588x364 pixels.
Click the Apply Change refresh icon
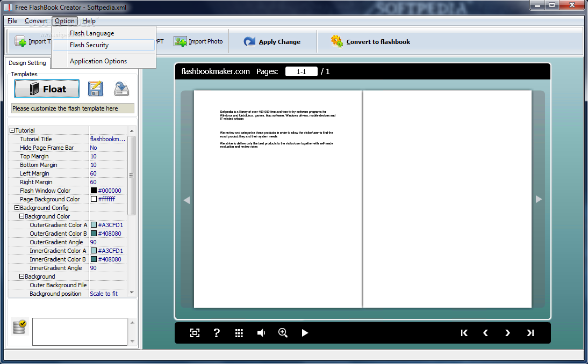(249, 41)
